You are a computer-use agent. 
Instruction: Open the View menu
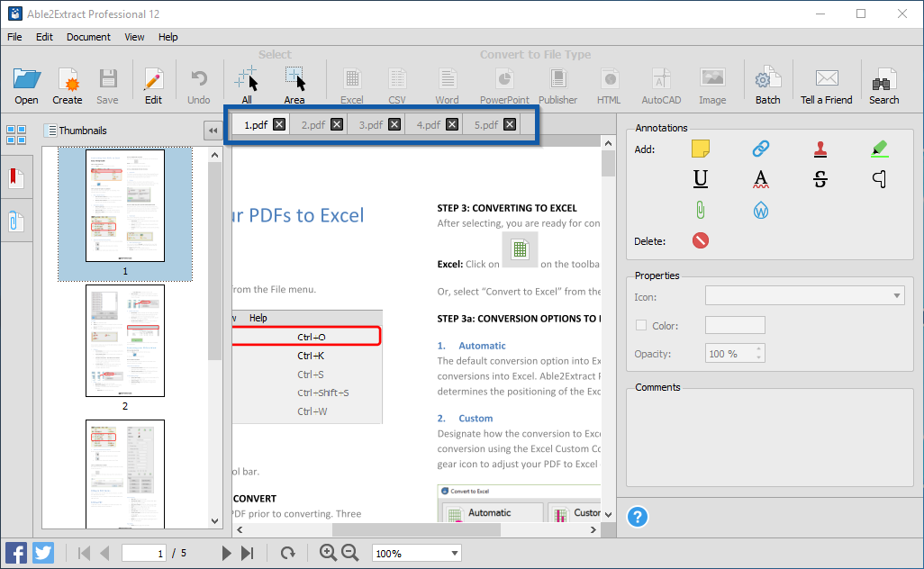134,37
